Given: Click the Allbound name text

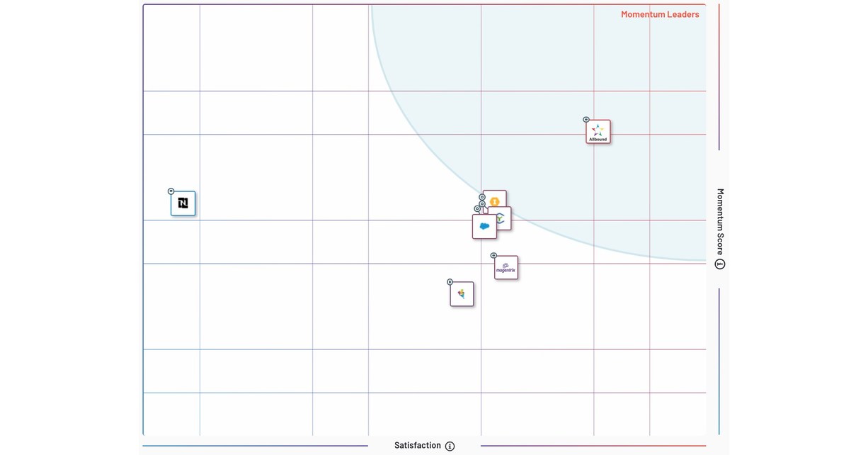Looking at the screenshot, I should coord(598,137).
